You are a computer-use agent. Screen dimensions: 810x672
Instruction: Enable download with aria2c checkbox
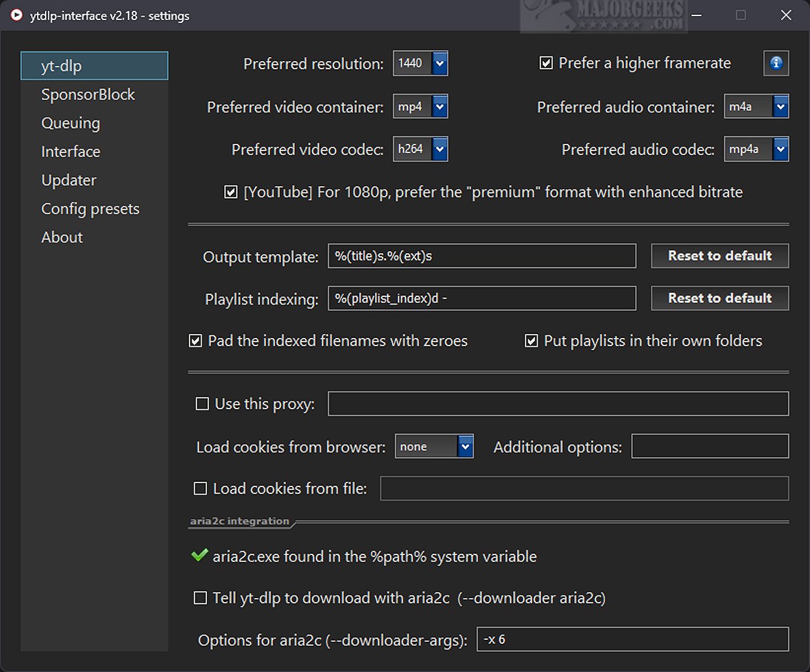(200, 597)
